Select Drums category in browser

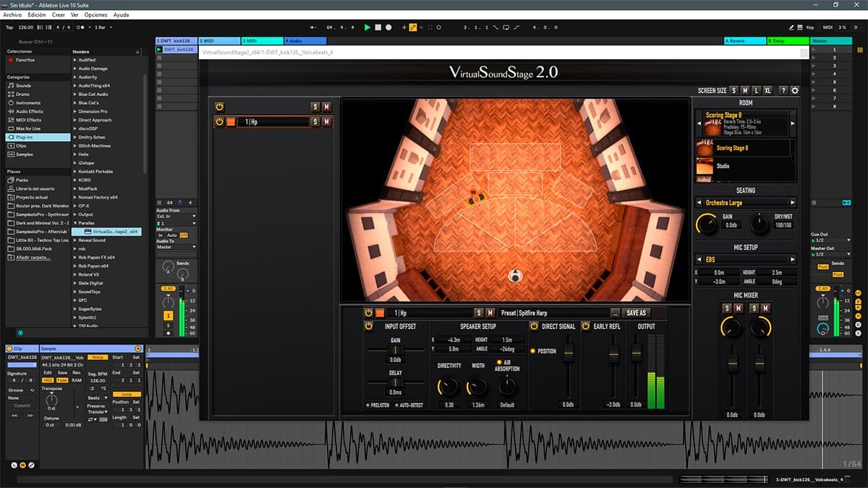click(x=23, y=94)
